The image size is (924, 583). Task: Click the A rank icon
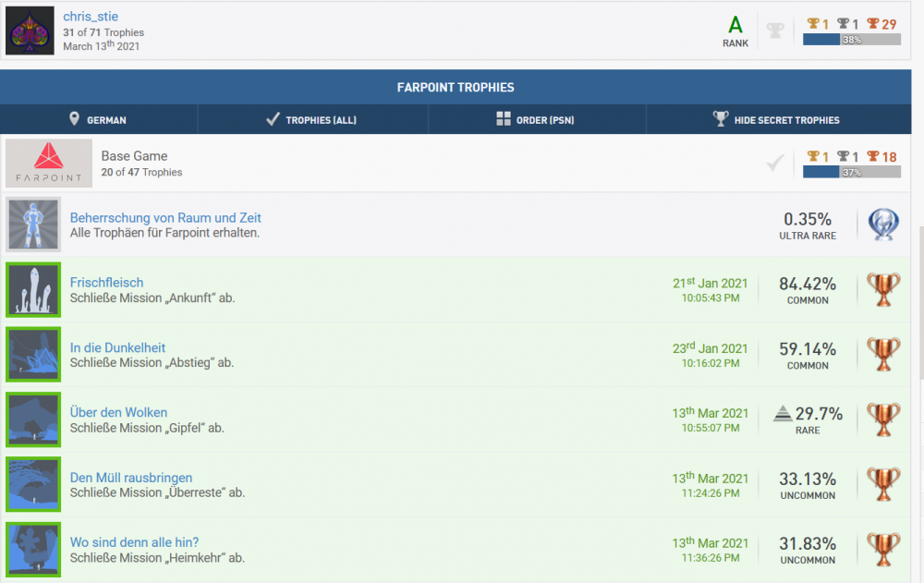pyautogui.click(x=736, y=26)
